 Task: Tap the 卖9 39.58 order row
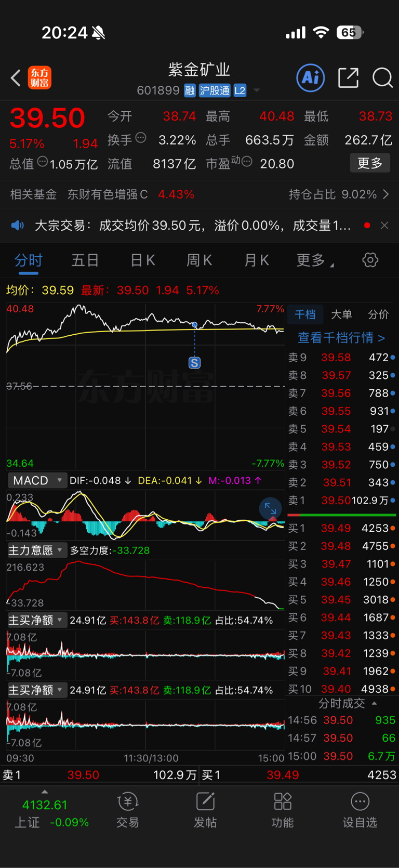click(x=341, y=358)
